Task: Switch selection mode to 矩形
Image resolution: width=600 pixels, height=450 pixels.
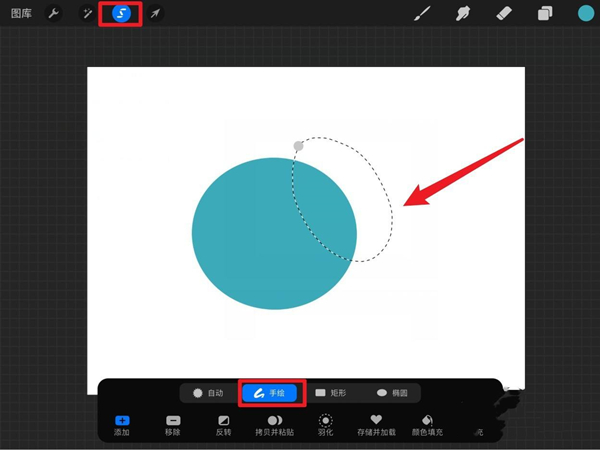Action: pos(331,393)
